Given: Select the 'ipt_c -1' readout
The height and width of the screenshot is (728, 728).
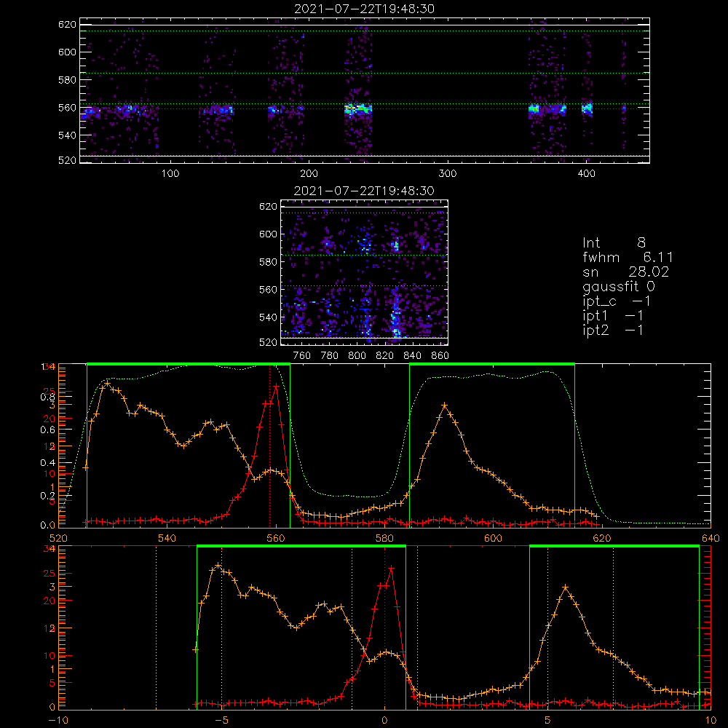Looking at the screenshot, I should [617, 301].
